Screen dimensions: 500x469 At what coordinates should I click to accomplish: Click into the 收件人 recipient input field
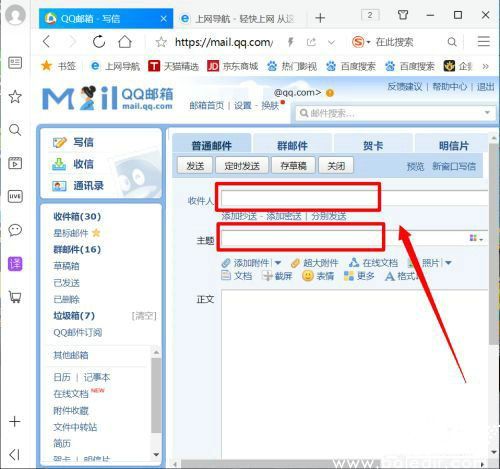(354, 198)
